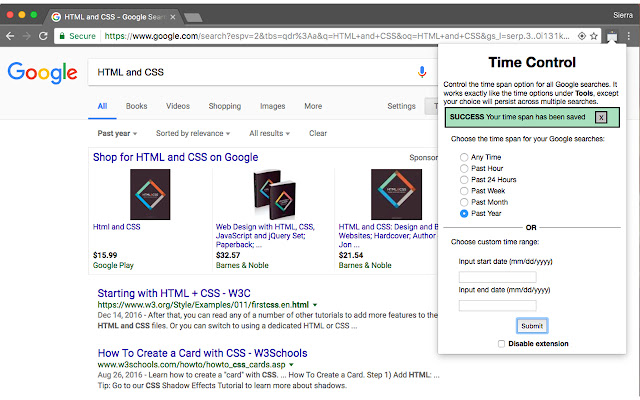Open the HTML and CSS: Design and Build Websites link
This screenshot has height=400, width=640.
click(388, 236)
